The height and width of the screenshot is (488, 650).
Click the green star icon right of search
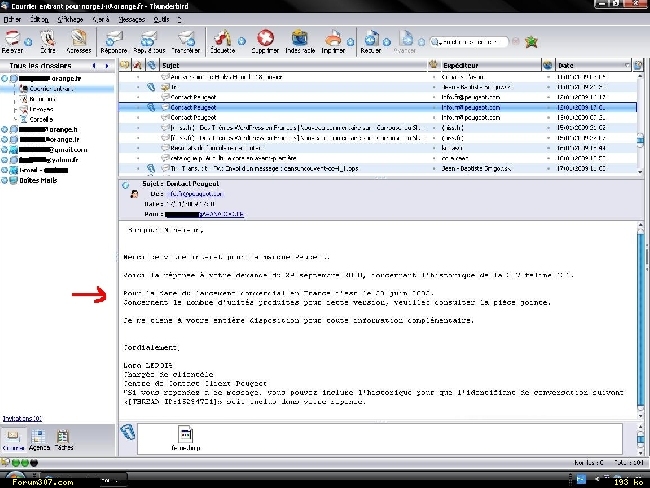coord(531,42)
